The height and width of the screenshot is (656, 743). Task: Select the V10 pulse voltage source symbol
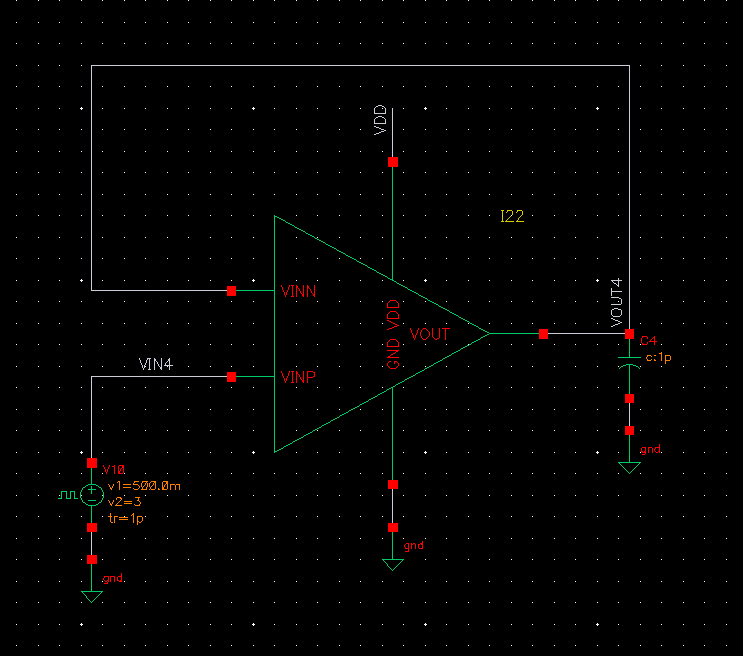pos(91,495)
